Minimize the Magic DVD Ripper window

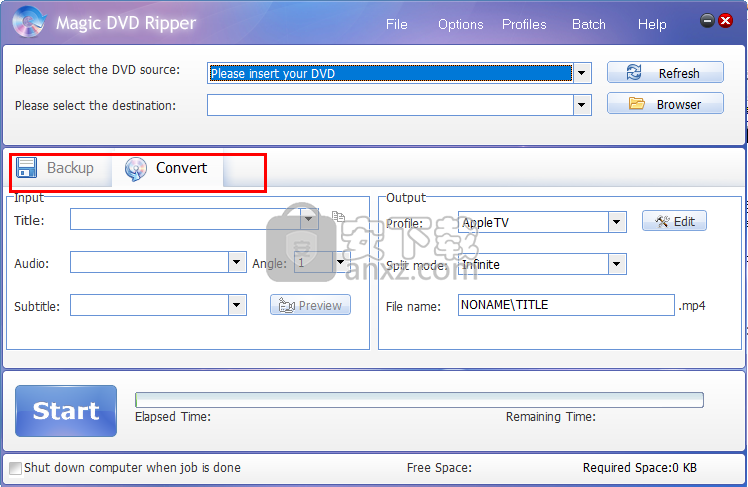click(707, 21)
